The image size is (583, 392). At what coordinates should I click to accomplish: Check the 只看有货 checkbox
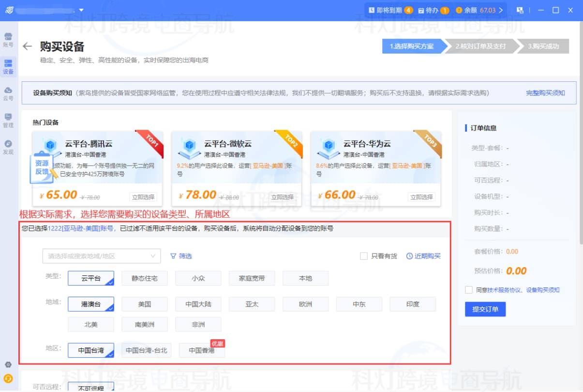364,256
